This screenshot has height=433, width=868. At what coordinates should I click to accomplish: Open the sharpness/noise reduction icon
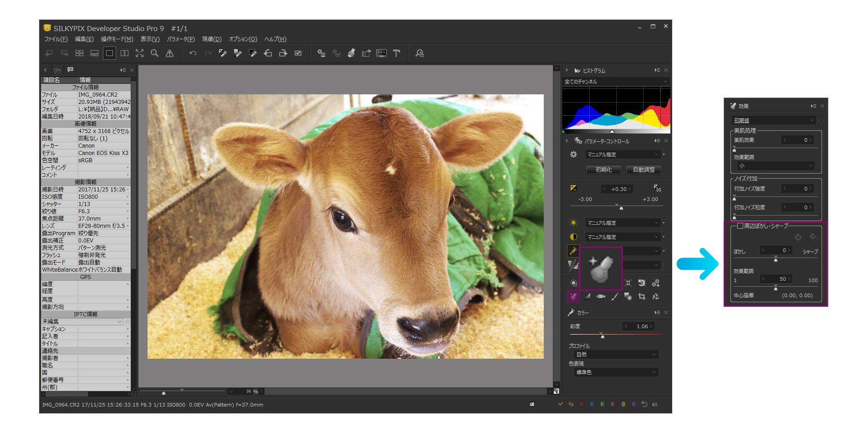573,265
